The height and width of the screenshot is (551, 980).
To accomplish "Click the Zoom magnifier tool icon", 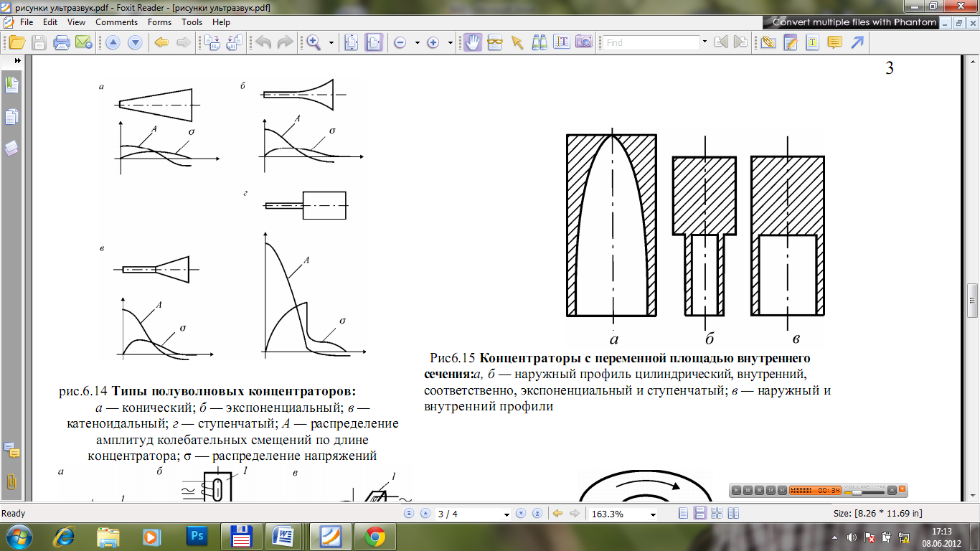I will [x=314, y=42].
